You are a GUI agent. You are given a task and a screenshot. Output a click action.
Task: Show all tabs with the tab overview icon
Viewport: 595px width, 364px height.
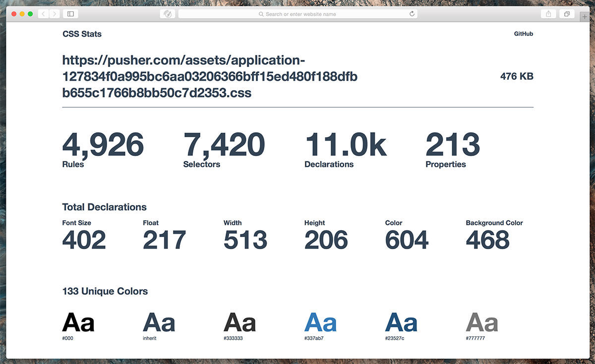click(568, 14)
